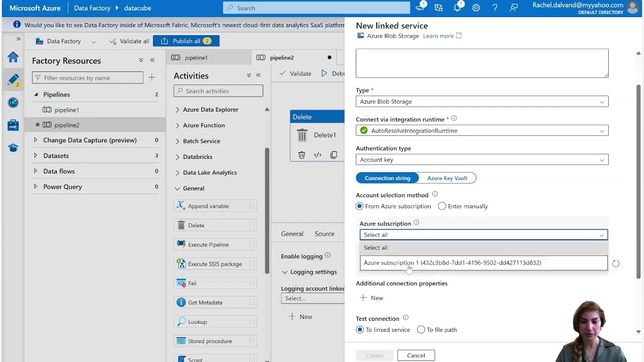Switch to Connection string toggle

pyautogui.click(x=387, y=178)
